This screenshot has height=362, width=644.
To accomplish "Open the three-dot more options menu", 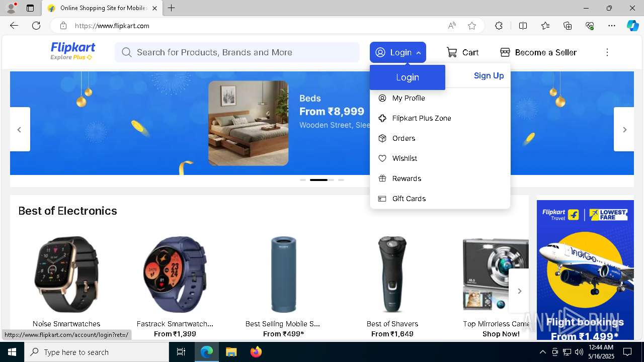I will click(x=607, y=52).
